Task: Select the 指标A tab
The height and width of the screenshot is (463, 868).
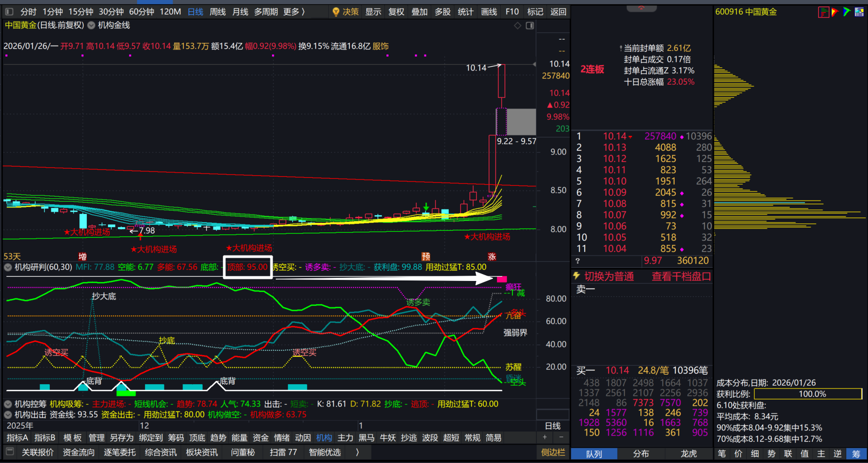Action: pos(17,438)
